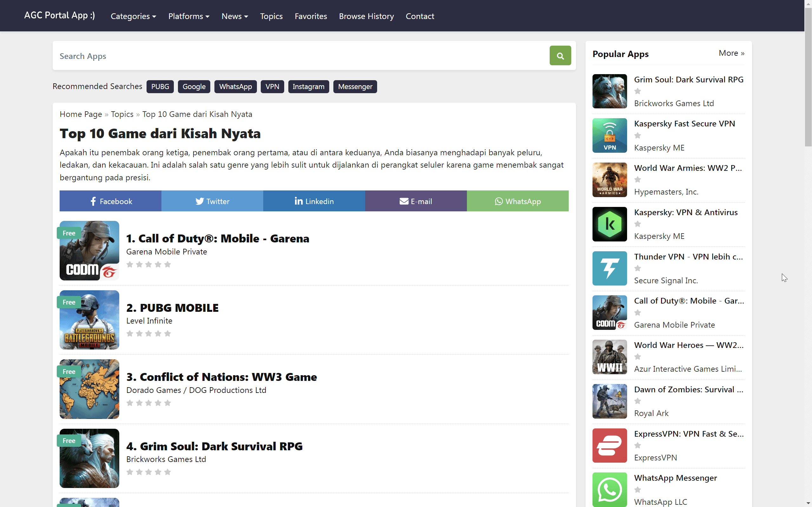Image resolution: width=812 pixels, height=507 pixels.
Task: Share the page using the Twitter icon
Action: point(200,201)
